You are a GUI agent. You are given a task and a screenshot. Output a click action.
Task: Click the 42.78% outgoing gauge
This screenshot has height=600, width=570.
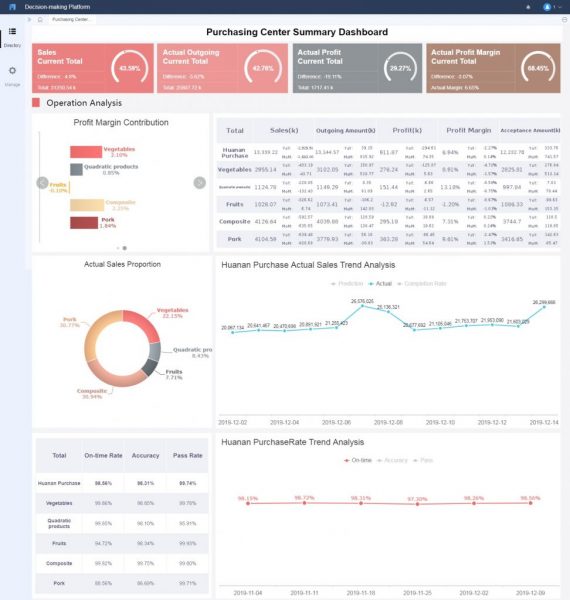click(x=263, y=68)
